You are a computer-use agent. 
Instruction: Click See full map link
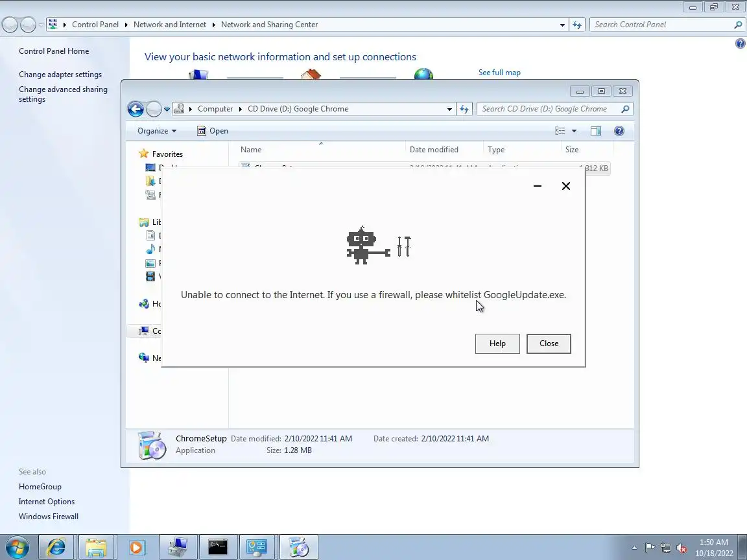coord(499,73)
